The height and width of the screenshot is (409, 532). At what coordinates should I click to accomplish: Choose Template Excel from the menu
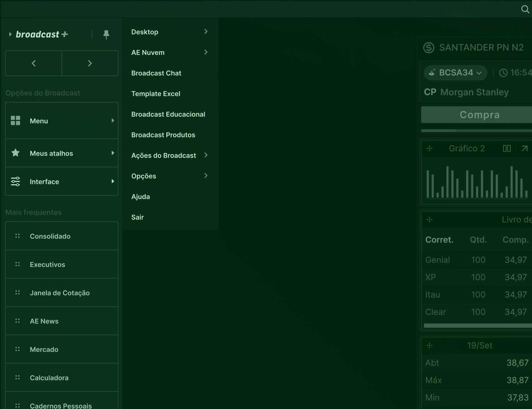156,93
